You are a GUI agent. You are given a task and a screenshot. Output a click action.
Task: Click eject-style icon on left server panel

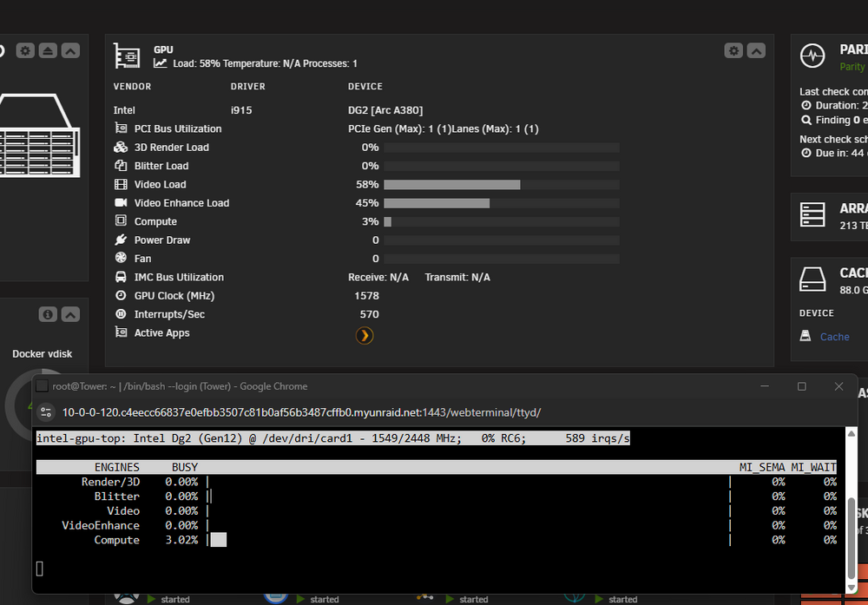pos(48,51)
